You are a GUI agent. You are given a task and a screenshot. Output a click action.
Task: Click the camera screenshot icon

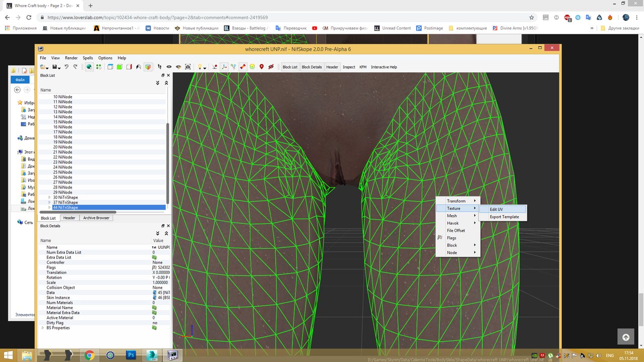[188, 67]
